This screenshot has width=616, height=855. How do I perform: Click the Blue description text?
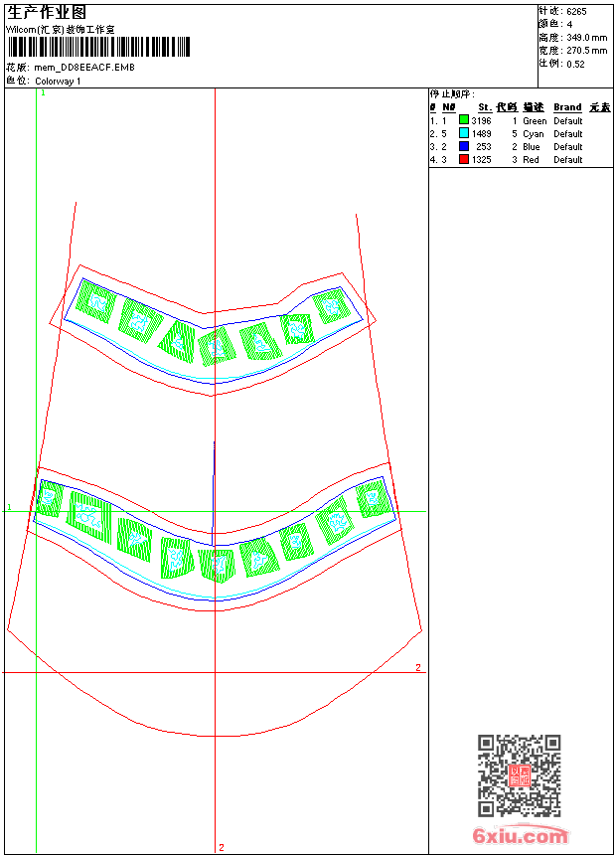[531, 147]
